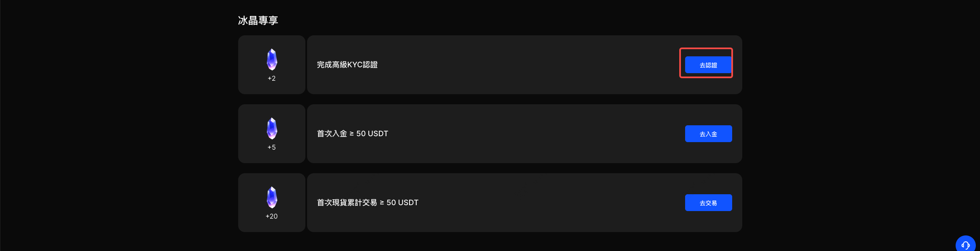Click the +2 reward amount label
Screen dimensions: 980x251
tap(272, 79)
